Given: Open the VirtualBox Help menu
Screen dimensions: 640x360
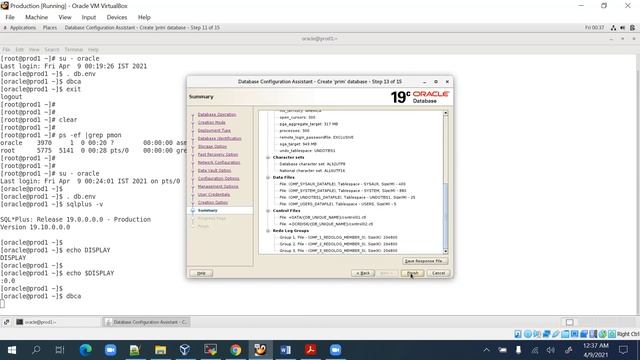Looking at the screenshot, I should pyautogui.click(x=144, y=17).
